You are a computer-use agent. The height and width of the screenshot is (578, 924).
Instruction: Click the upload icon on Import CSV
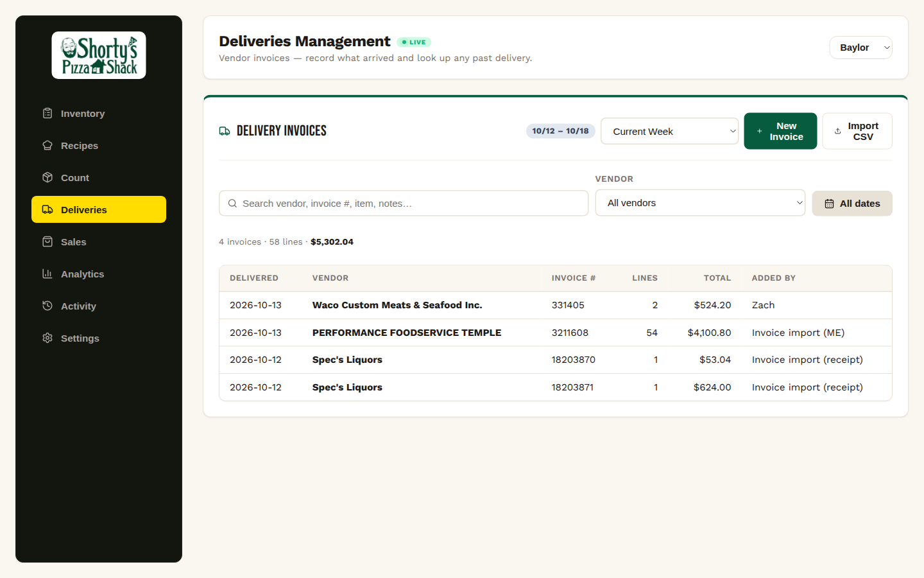click(x=837, y=131)
